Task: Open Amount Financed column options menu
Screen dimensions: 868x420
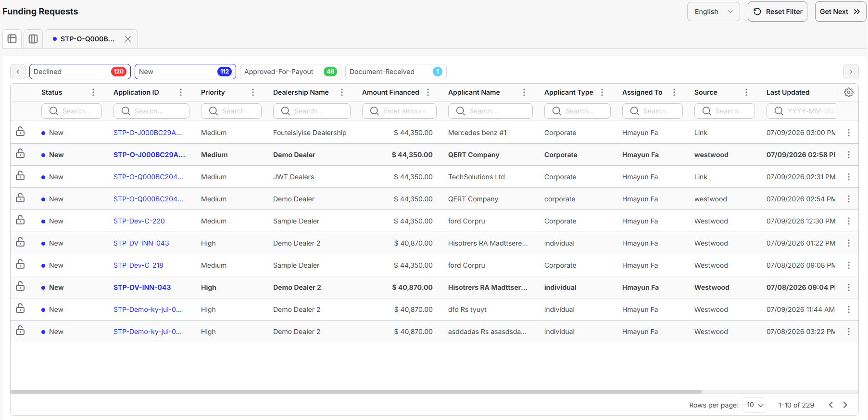Action: tap(428, 92)
